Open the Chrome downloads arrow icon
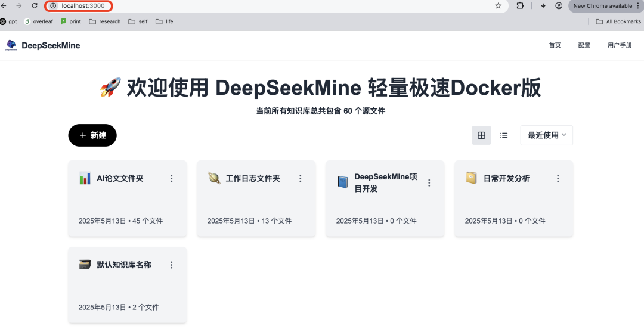 coord(543,6)
